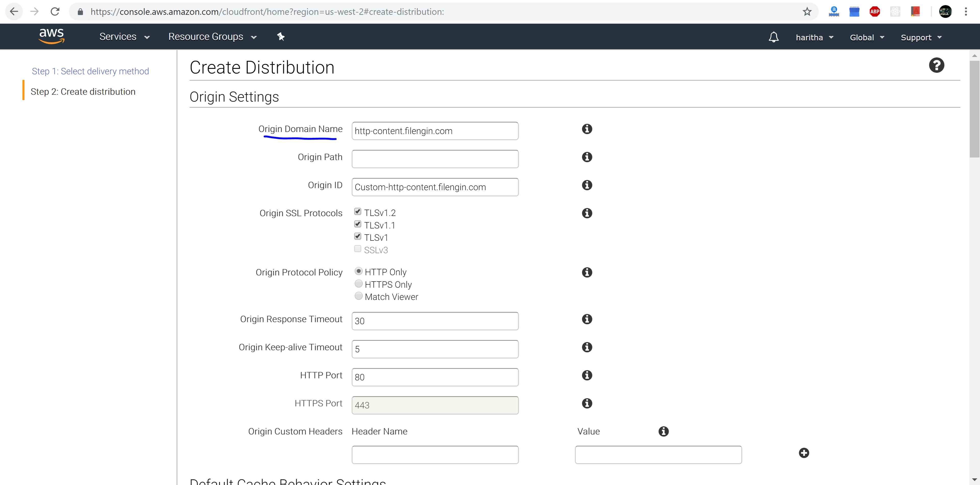Image resolution: width=980 pixels, height=485 pixels.
Task: Open the AdBlock Plus extension icon
Action: 875,11
